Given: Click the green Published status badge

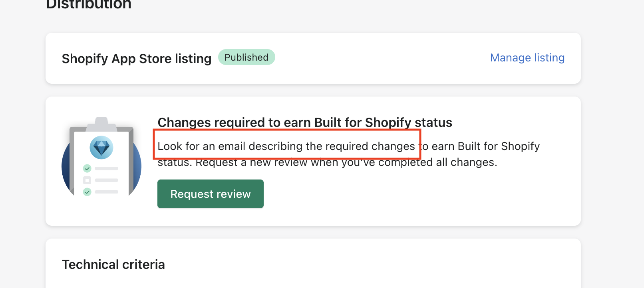Looking at the screenshot, I should [246, 57].
